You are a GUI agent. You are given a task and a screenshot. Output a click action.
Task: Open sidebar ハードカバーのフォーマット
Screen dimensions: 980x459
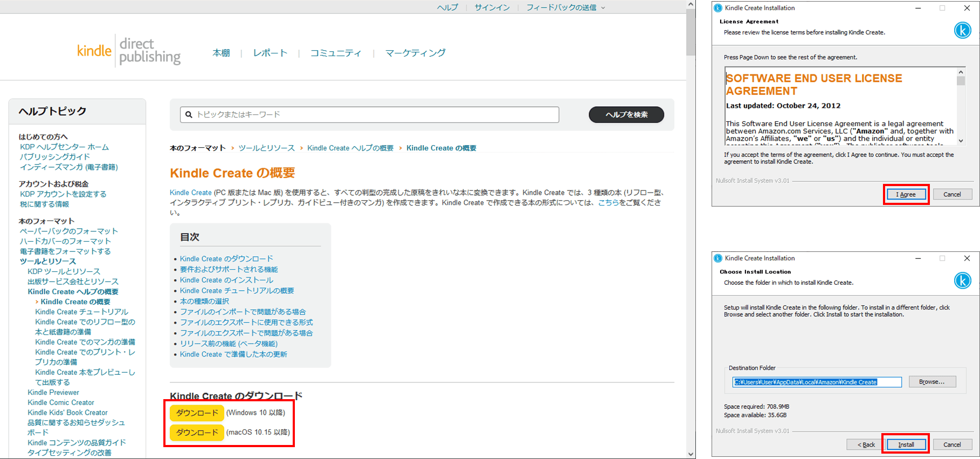65,241
